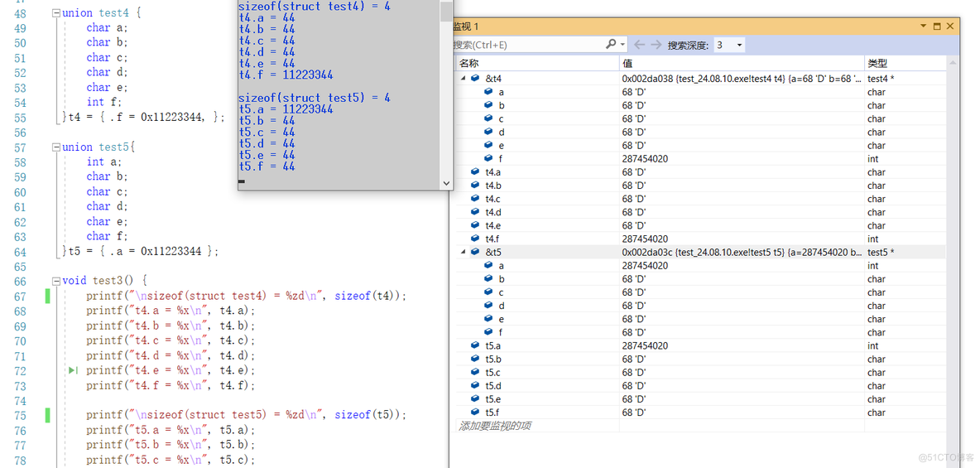
Task: Click the variable icon beside t4.a
Action: [475, 172]
